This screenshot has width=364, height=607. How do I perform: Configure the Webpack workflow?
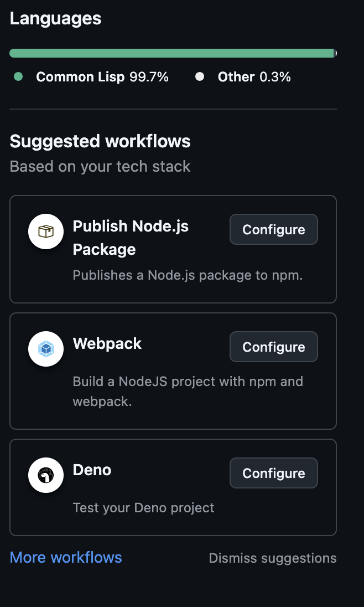[x=273, y=347]
